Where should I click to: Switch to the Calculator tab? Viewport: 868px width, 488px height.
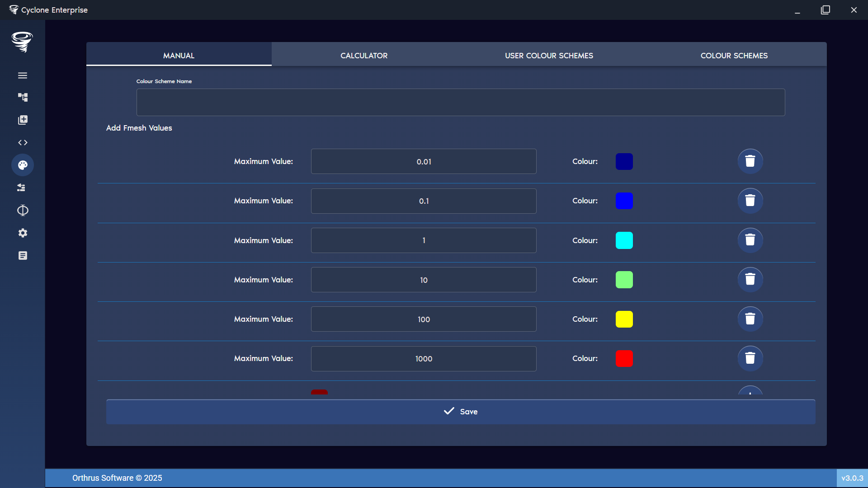(x=363, y=55)
